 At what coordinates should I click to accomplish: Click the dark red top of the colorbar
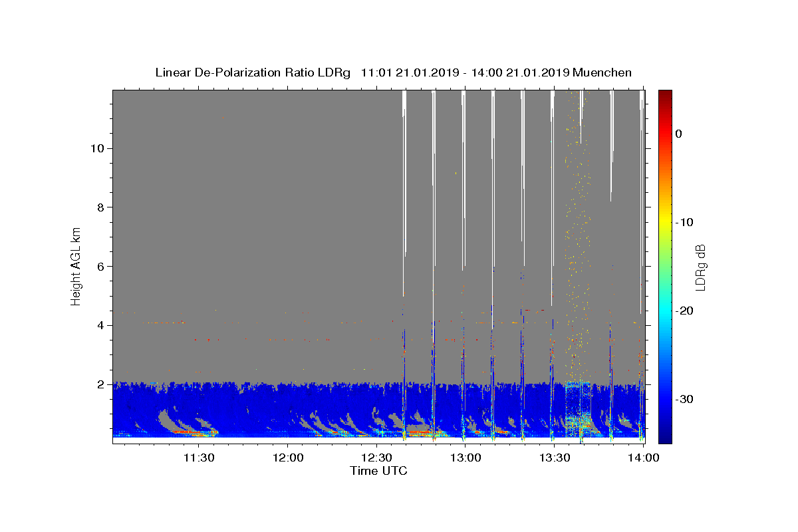[x=665, y=94]
